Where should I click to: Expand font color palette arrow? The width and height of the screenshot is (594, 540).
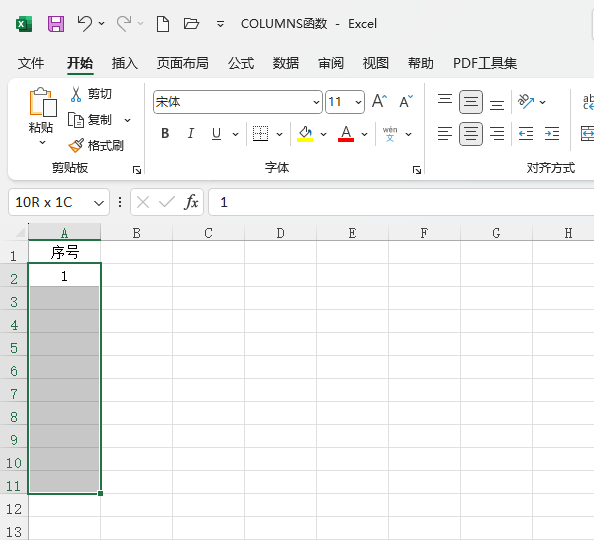[364, 134]
